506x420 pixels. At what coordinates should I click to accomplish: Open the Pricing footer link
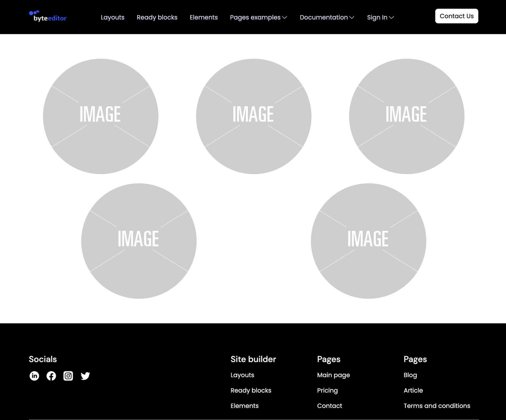327,390
